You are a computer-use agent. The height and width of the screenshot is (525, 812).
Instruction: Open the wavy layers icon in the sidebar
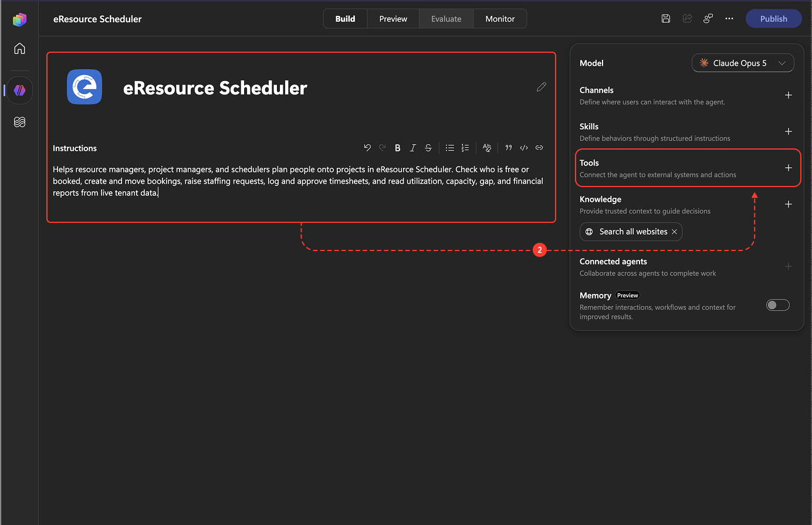(x=19, y=122)
